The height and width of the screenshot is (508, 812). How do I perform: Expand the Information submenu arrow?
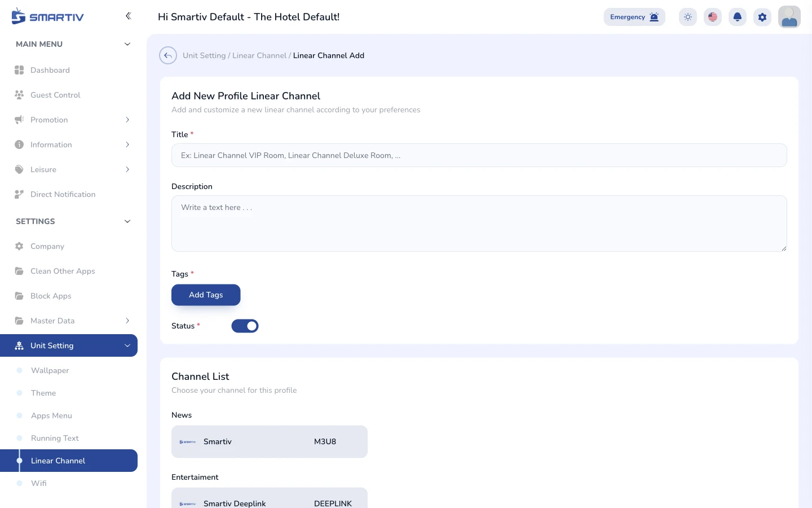tap(127, 144)
